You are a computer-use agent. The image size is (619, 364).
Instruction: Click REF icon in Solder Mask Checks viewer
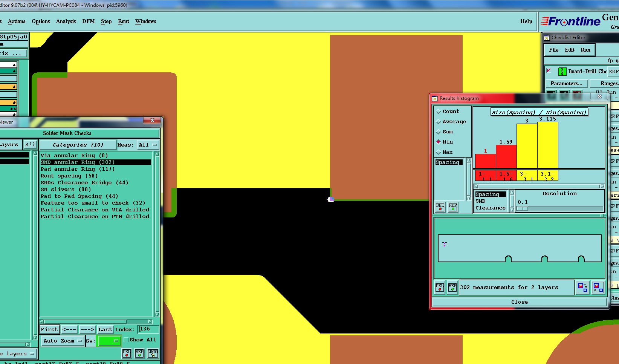click(139, 353)
